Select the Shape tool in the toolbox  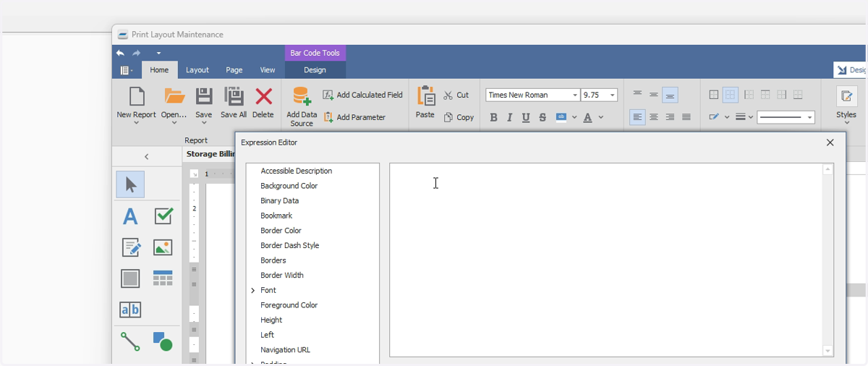coord(163,341)
